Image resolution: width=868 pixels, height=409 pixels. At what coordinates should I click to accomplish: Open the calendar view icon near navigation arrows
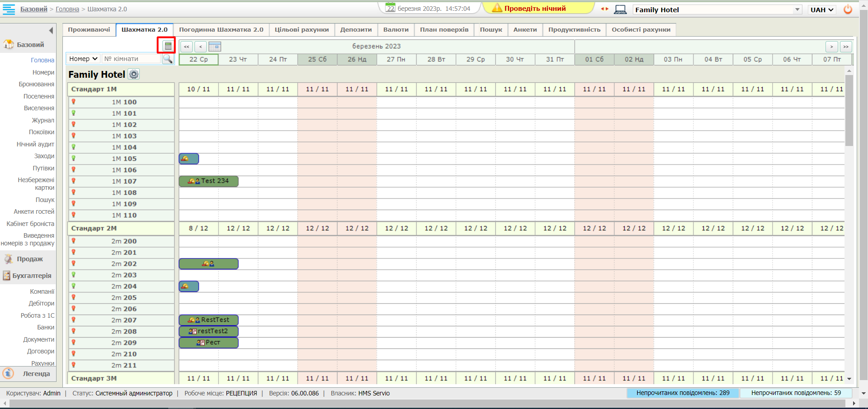[x=215, y=47]
